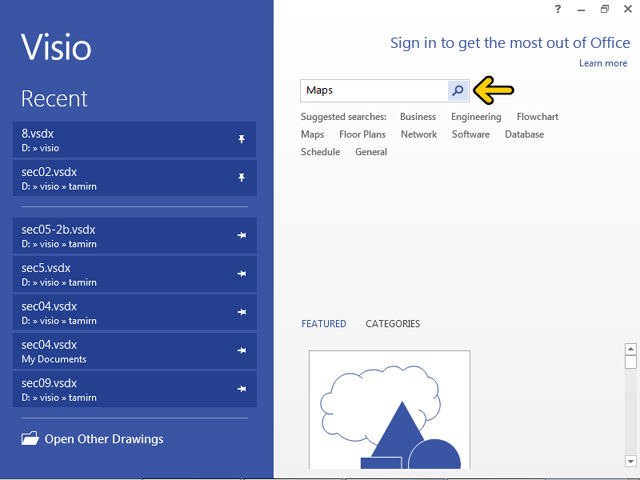Switch to the CATEGORIES tab
The height and width of the screenshot is (480, 640).
click(x=392, y=324)
